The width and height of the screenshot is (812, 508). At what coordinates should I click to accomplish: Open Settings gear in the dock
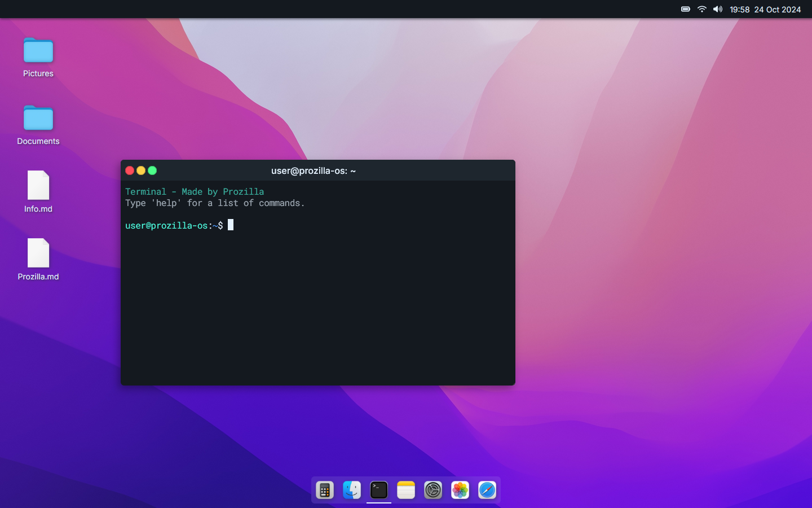(x=433, y=490)
